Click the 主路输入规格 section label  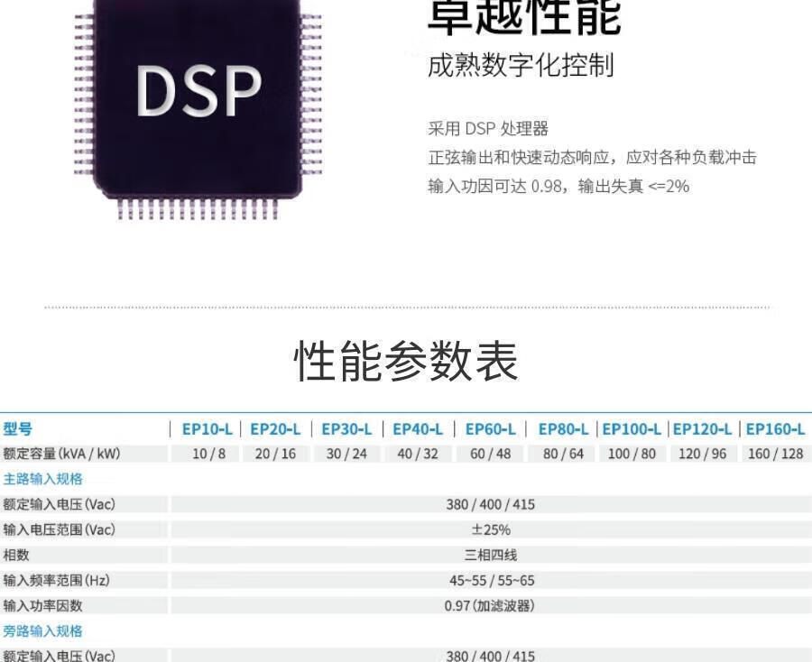click(x=42, y=479)
